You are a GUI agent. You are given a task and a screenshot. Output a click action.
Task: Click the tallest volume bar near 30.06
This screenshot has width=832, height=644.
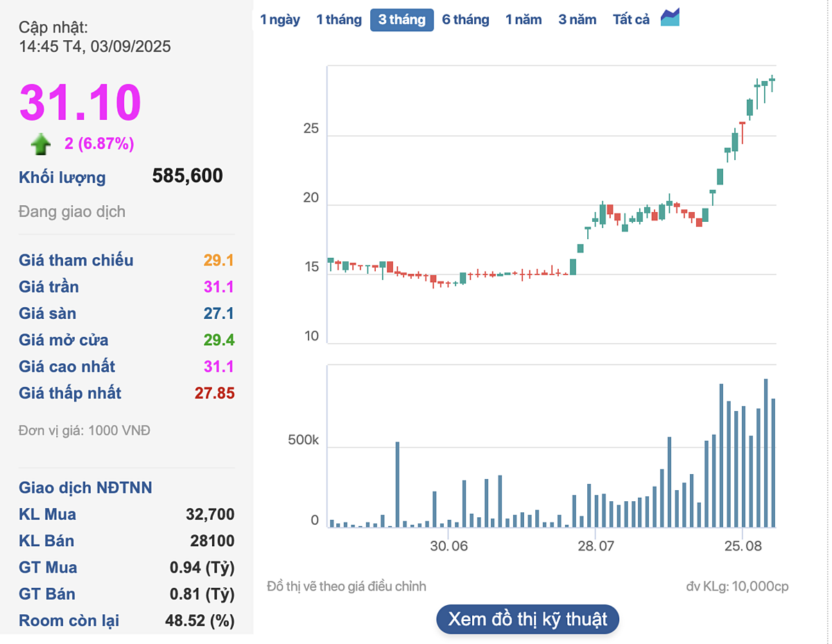point(397,484)
